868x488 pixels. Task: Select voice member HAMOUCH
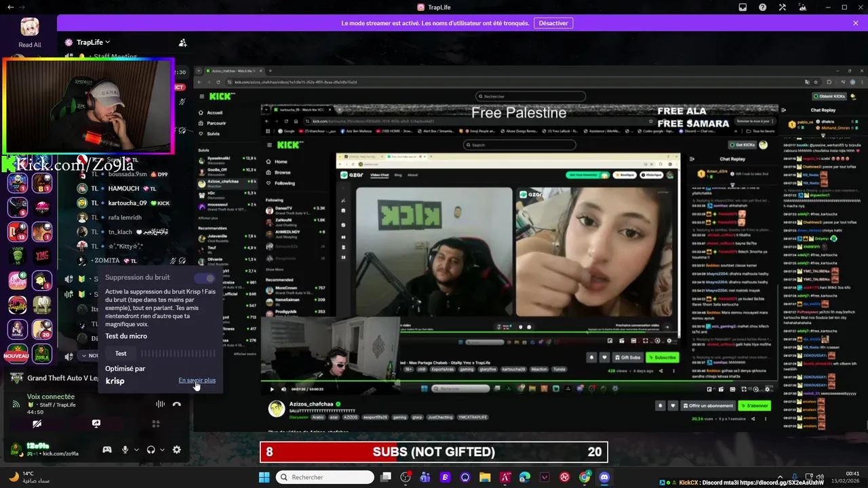coord(123,188)
